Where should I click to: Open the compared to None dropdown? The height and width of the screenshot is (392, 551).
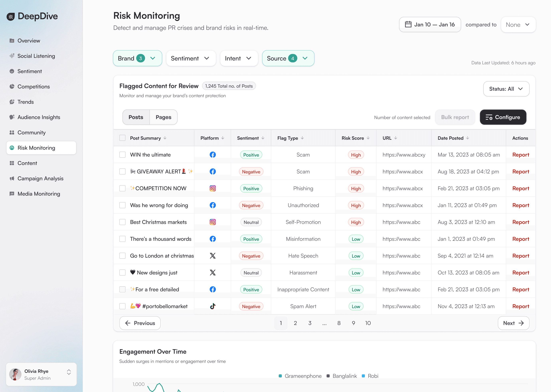click(x=518, y=25)
